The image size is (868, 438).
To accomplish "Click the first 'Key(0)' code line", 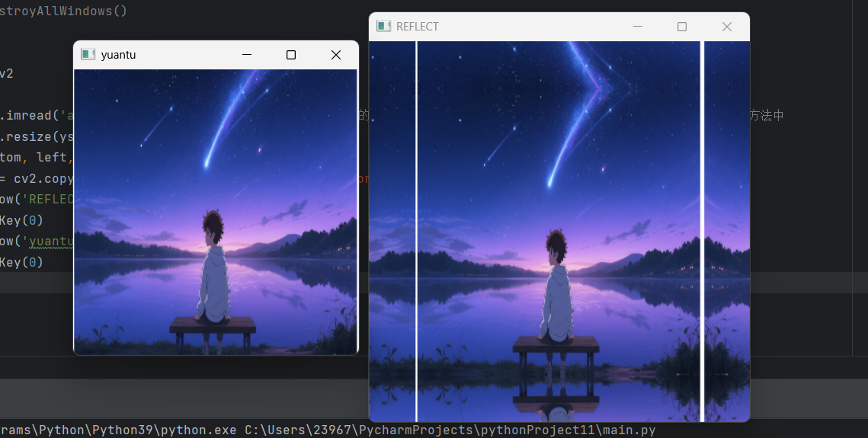I will point(21,221).
